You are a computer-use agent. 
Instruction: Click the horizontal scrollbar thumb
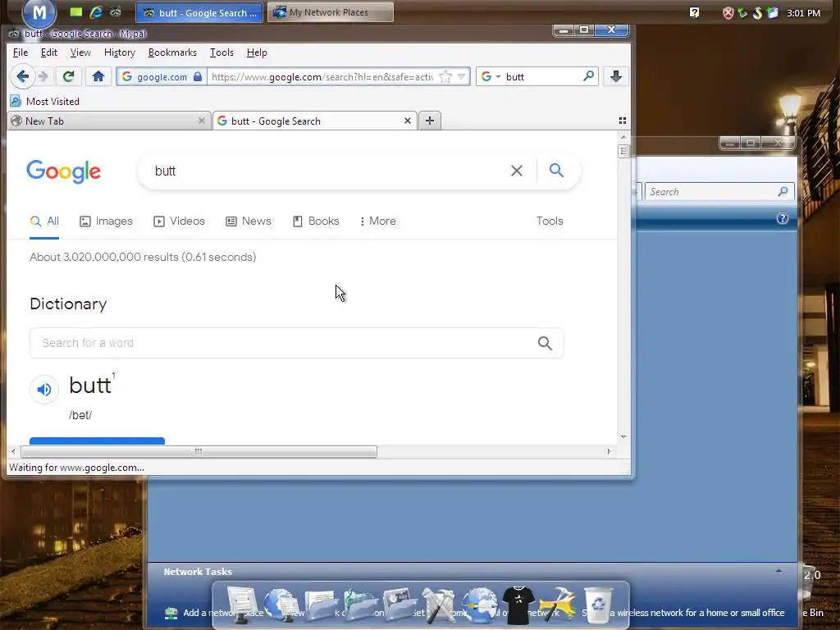(199, 452)
